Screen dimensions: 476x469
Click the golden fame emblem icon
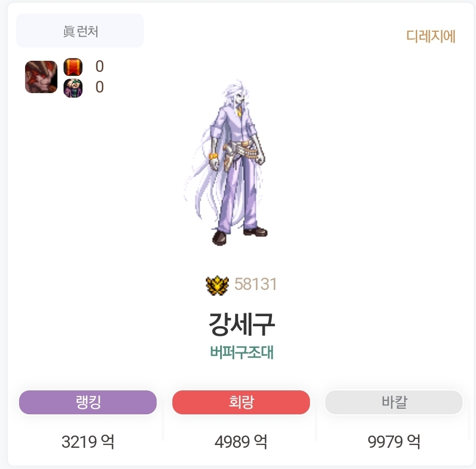tap(217, 285)
